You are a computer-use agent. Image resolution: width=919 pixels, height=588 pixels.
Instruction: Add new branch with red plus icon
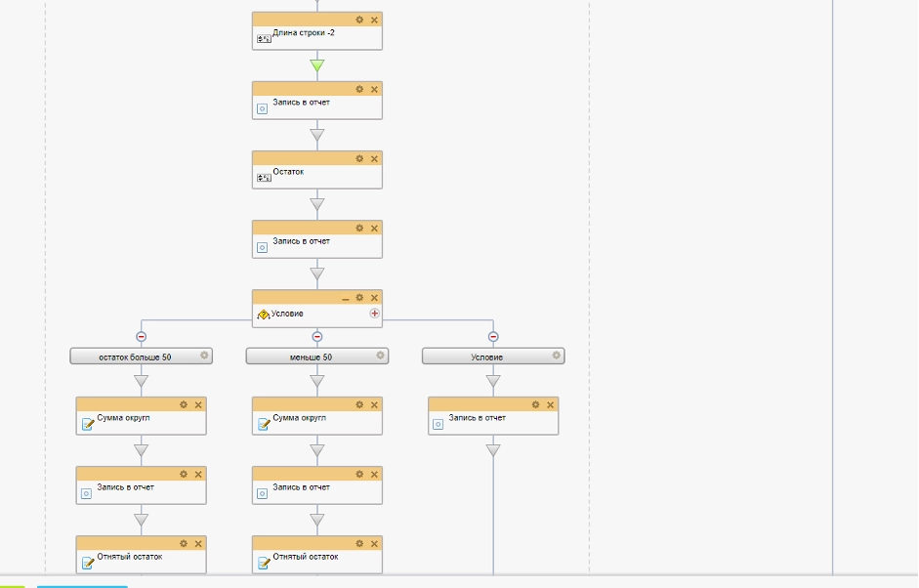pyautogui.click(x=374, y=314)
